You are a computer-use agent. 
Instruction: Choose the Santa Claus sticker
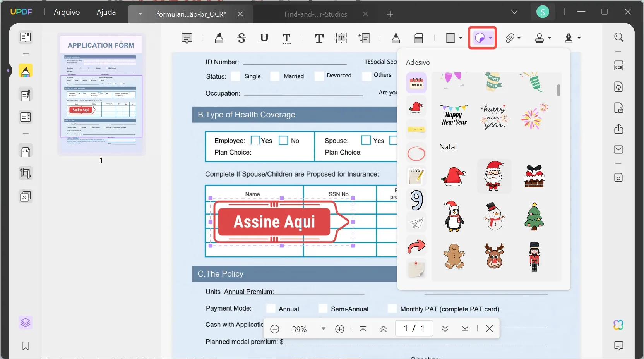tap(494, 176)
